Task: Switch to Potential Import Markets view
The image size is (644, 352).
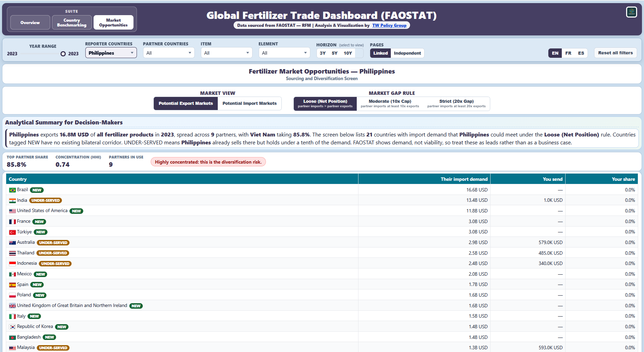Action: (249, 103)
